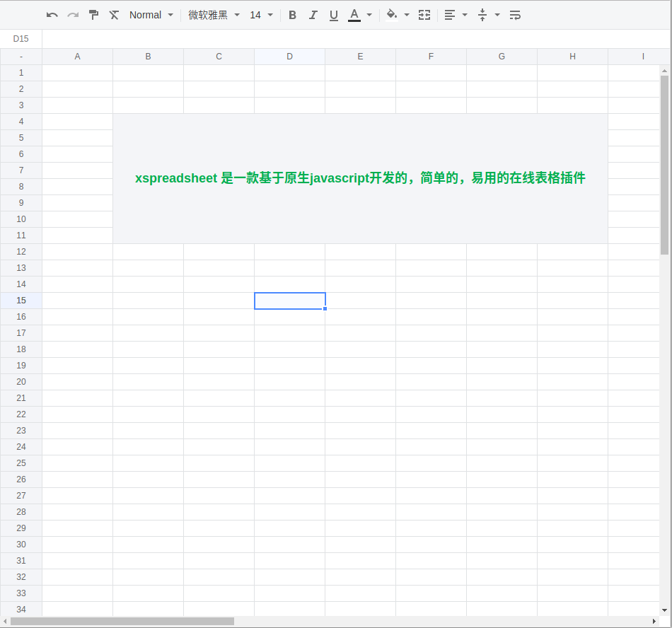The width and height of the screenshot is (672, 628).
Task: Select column E header
Action: click(x=361, y=57)
